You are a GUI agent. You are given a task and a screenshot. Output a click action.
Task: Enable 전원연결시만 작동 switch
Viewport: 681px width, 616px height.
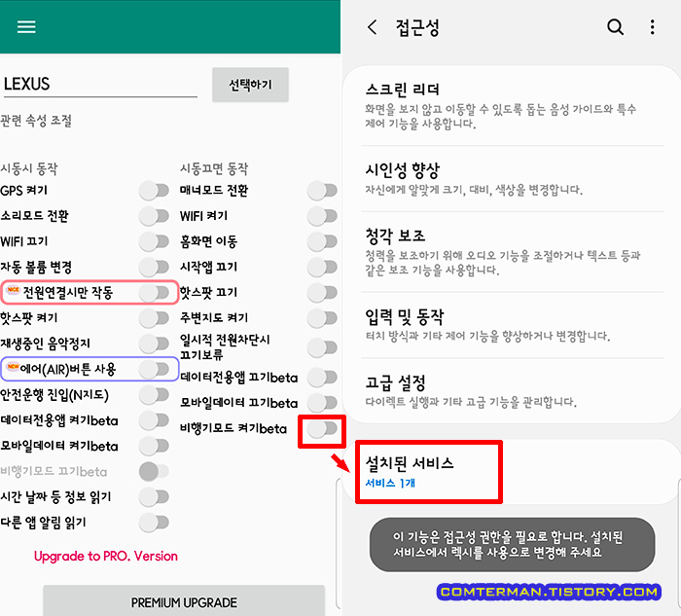coord(154,292)
